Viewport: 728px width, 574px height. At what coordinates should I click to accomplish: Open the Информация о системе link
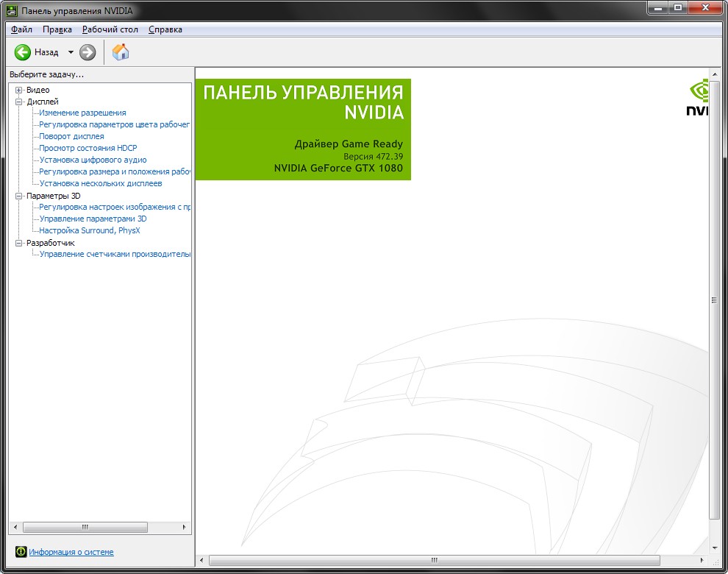[71, 552]
